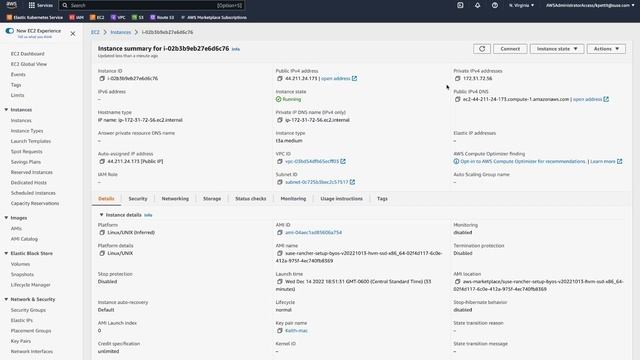Open the Subnet ID external link icon
This screenshot has height=360, width=640.
point(352,182)
